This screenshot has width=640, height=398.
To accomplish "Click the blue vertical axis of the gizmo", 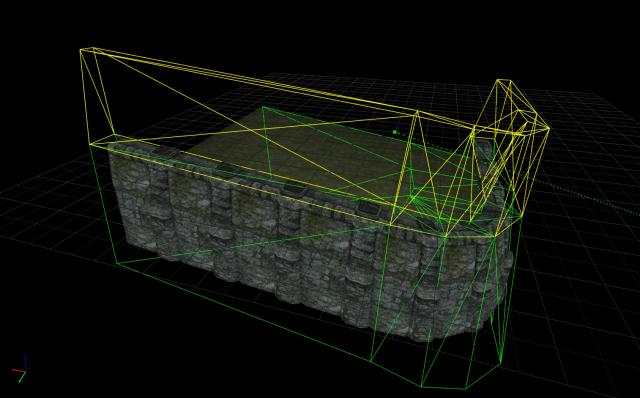I will (25, 362).
